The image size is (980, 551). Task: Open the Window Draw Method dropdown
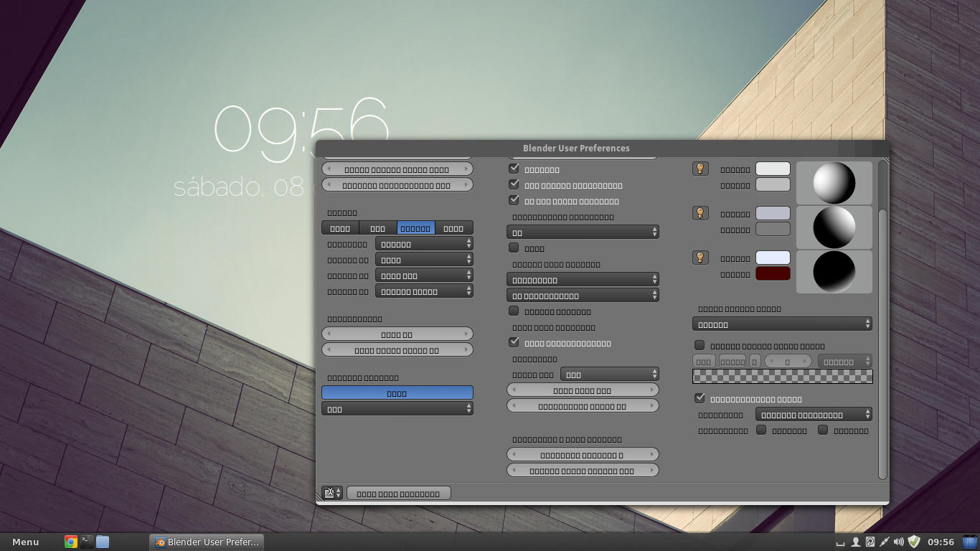pos(583,280)
